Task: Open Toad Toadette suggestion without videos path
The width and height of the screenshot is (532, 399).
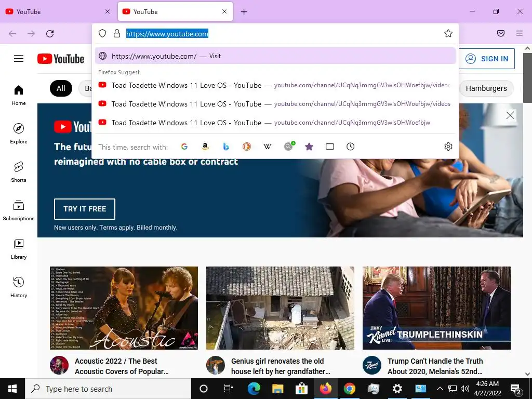Action: click(275, 123)
